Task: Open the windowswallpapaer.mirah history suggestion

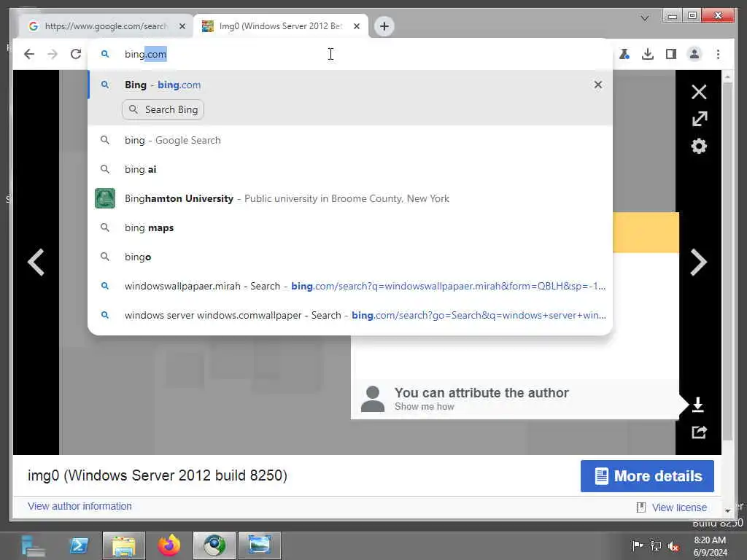Action: pyautogui.click(x=350, y=286)
